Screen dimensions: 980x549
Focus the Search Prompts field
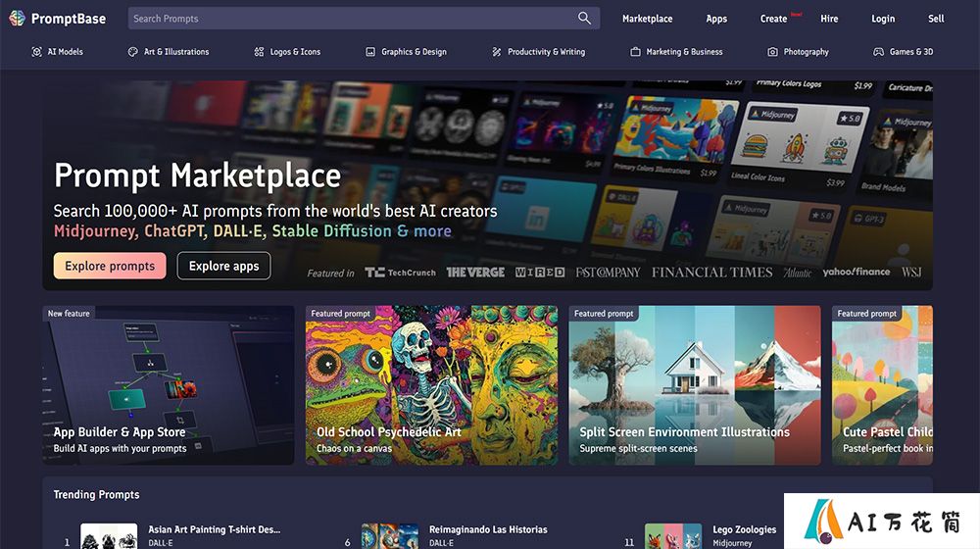pyautogui.click(x=364, y=18)
